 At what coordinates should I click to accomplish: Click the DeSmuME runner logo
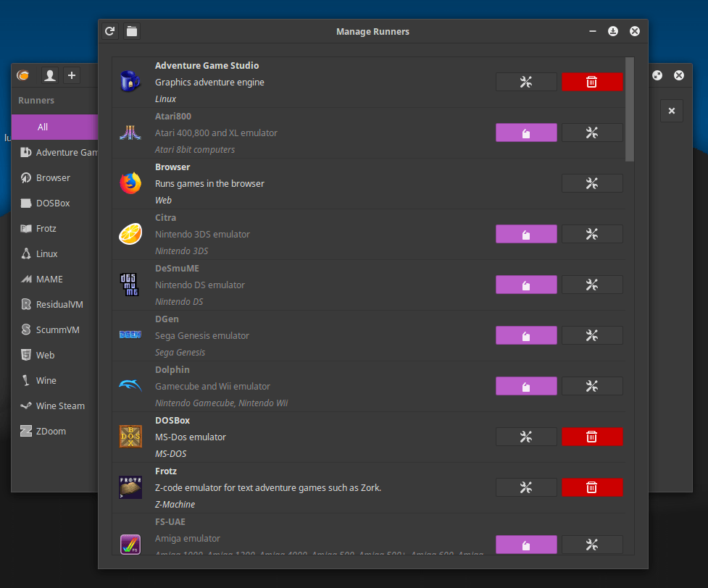[x=130, y=285]
